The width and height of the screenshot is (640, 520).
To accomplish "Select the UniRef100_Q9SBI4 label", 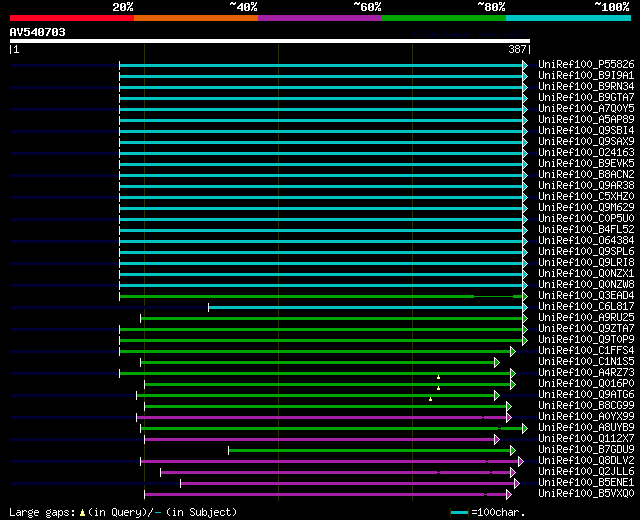I will (x=586, y=131).
